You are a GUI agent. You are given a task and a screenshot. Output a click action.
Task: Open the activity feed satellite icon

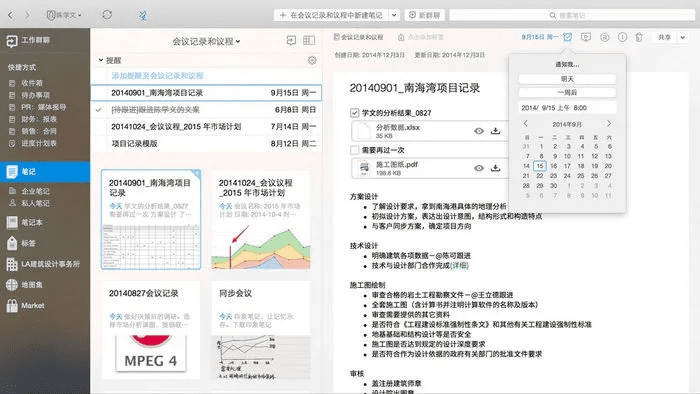point(142,15)
